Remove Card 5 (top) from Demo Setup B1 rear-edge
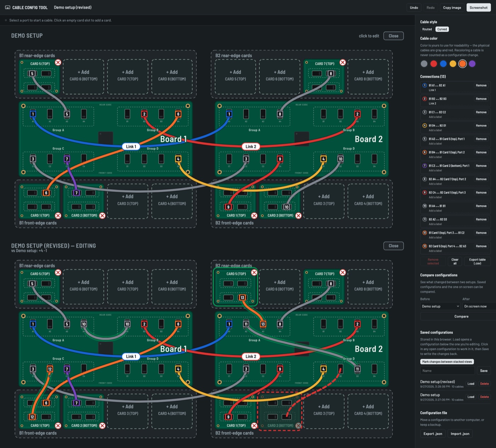The image size is (496, 448). (58, 63)
